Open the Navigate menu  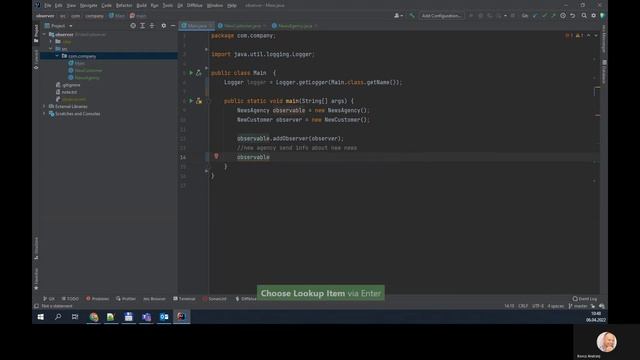(x=88, y=5)
